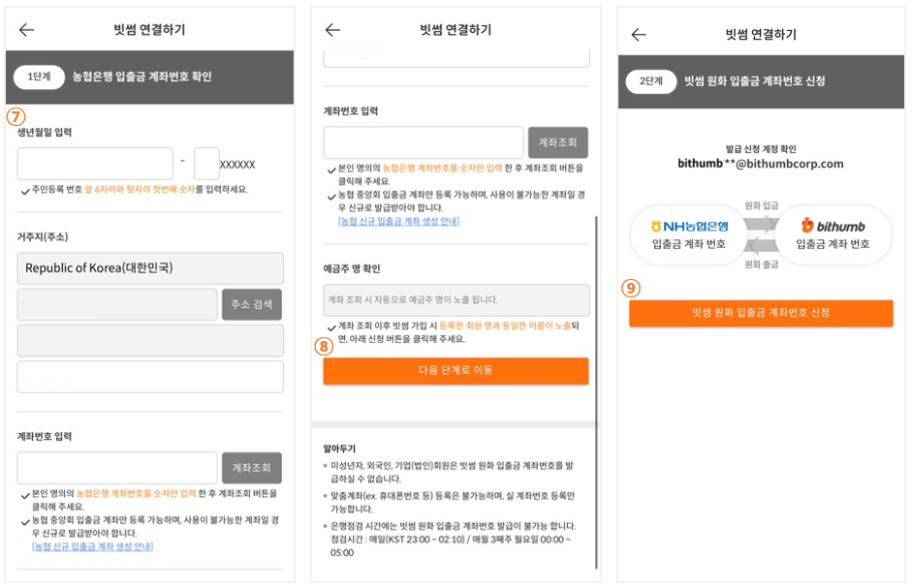The width and height of the screenshot is (912, 588).
Task: Tap the 다음 단계로 이동 button
Action: tap(456, 370)
